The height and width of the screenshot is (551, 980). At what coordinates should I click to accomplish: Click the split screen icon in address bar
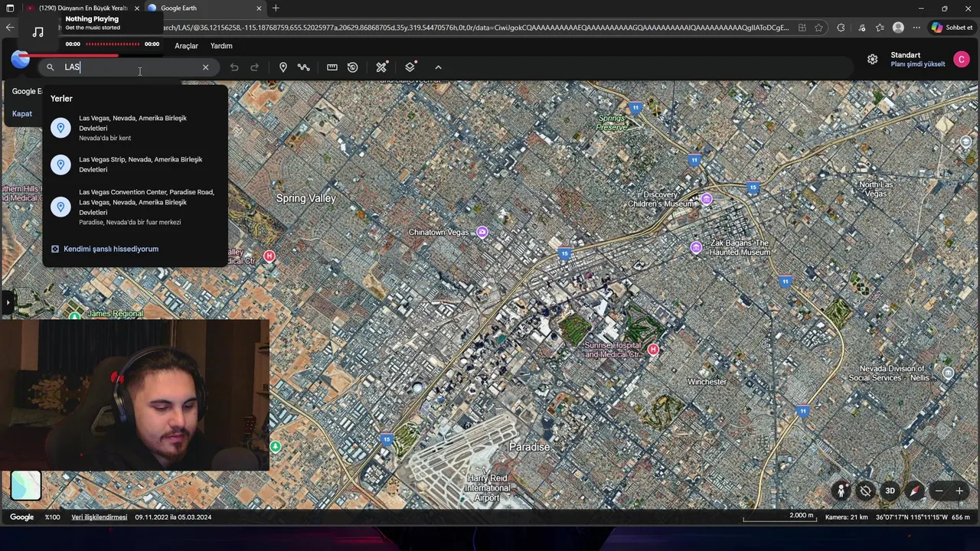802,28
